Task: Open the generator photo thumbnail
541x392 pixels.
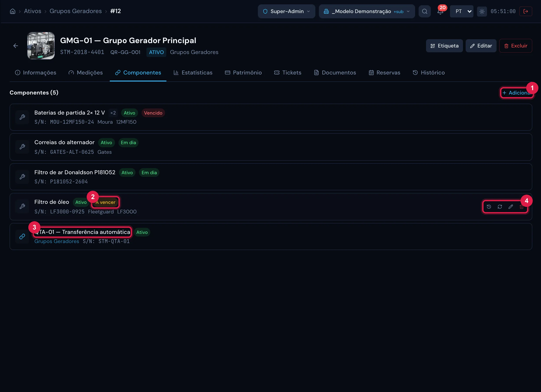Action: tap(41, 46)
